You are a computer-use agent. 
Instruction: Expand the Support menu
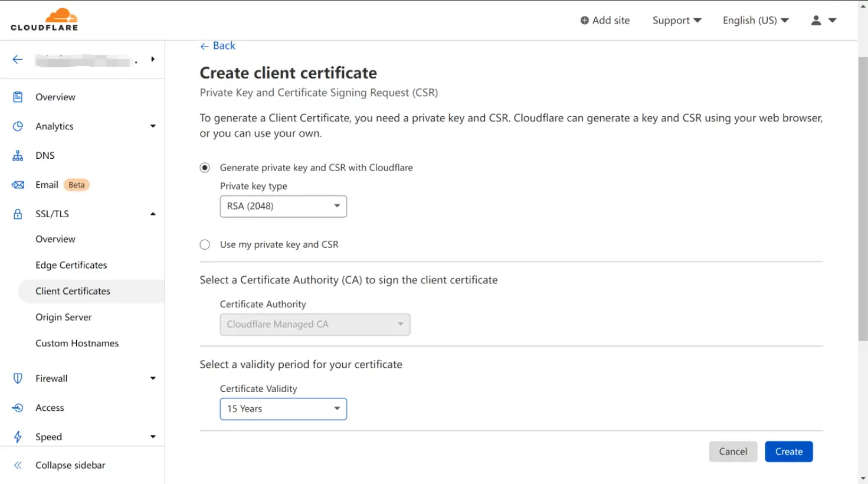click(x=676, y=20)
